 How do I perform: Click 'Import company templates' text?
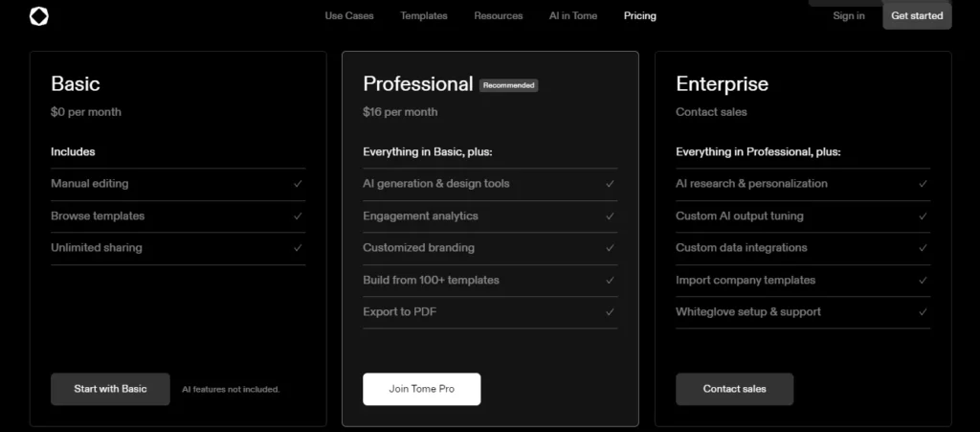[x=746, y=280]
